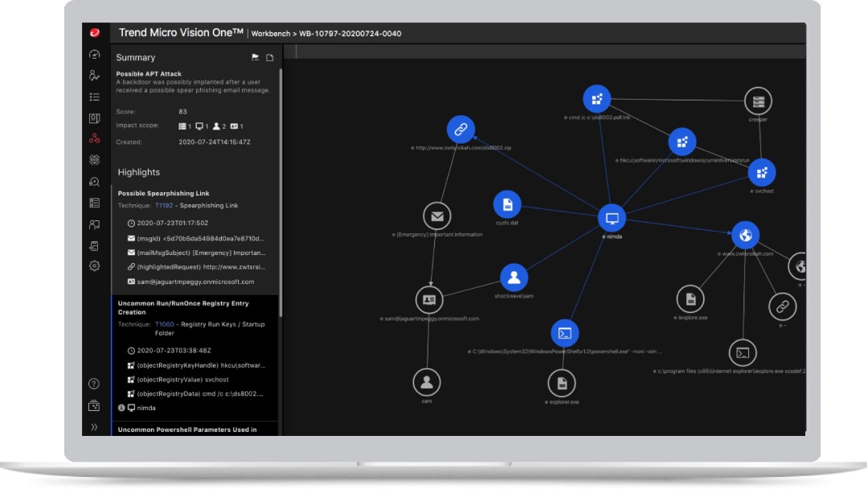Open the dashboard gauge sidebar icon
Screen dimensions: 868x489
point(95,54)
